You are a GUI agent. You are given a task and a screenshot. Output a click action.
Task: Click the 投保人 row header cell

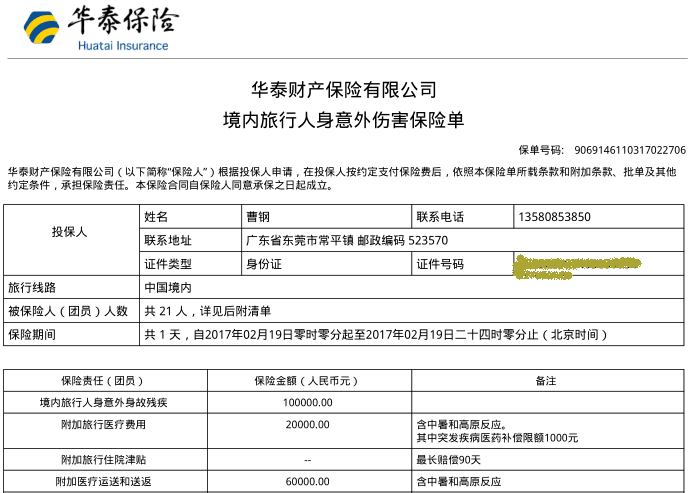(x=70, y=232)
